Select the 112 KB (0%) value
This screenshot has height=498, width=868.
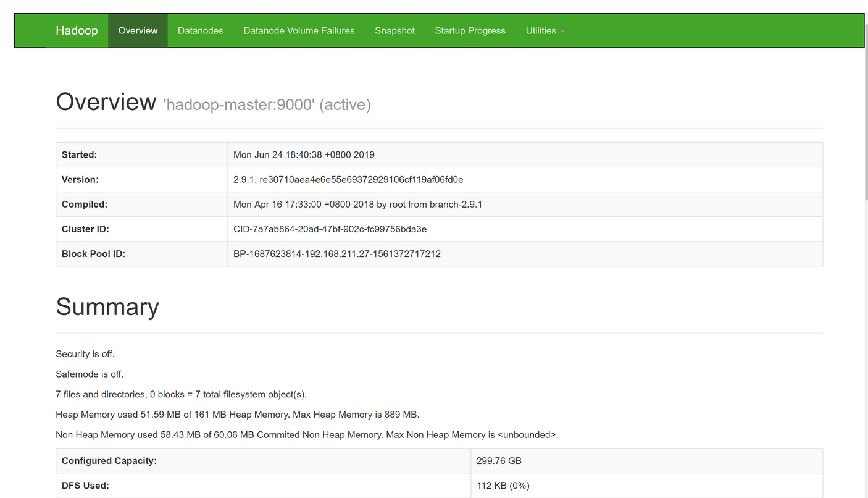pos(503,486)
